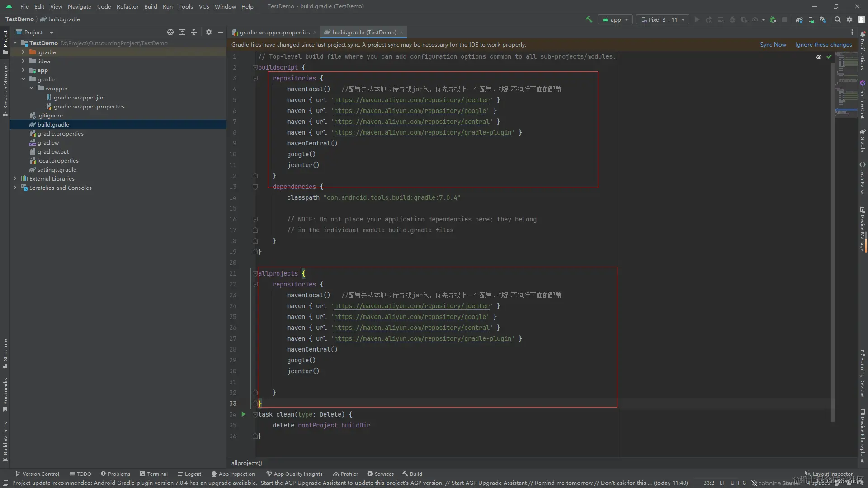Viewport: 868px width, 488px height.
Task: Open IDE settings gear in main toolbar
Action: [849, 19]
